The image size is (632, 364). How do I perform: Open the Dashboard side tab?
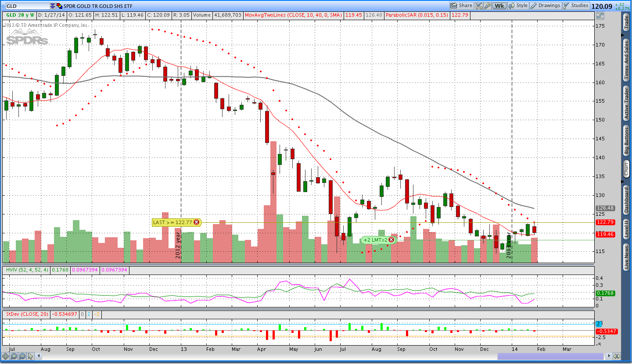coord(626,200)
